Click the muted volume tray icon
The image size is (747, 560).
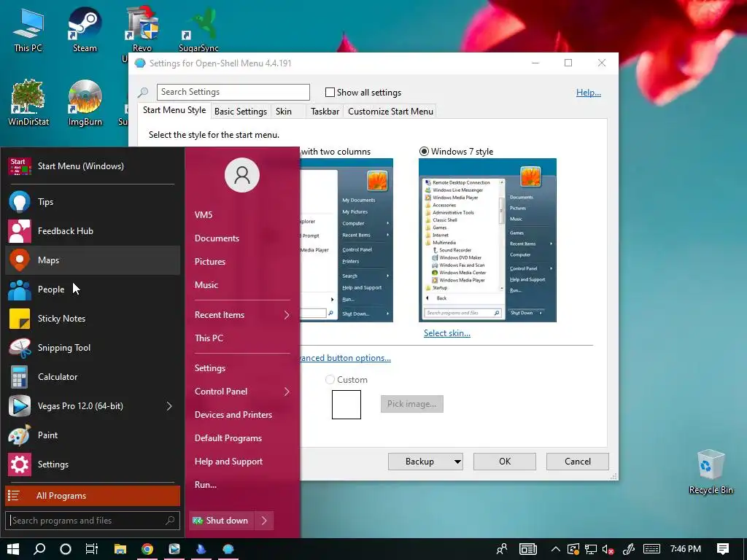pyautogui.click(x=608, y=550)
